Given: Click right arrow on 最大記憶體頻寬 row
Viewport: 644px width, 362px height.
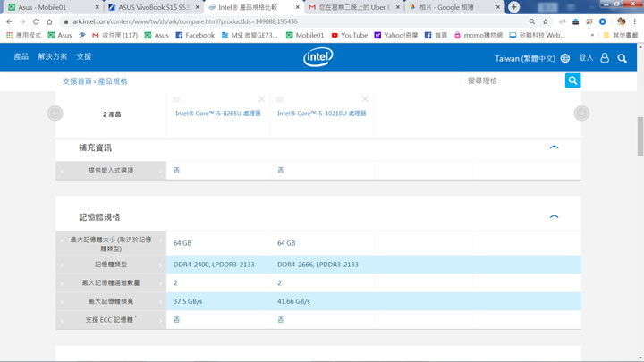Looking at the screenshot, I should [x=161, y=302].
